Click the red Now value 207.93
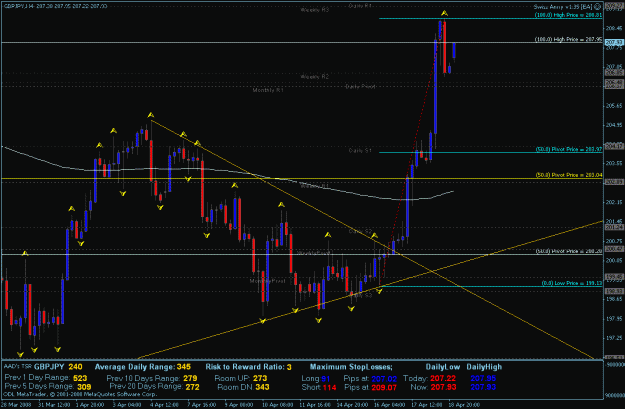 point(443,387)
